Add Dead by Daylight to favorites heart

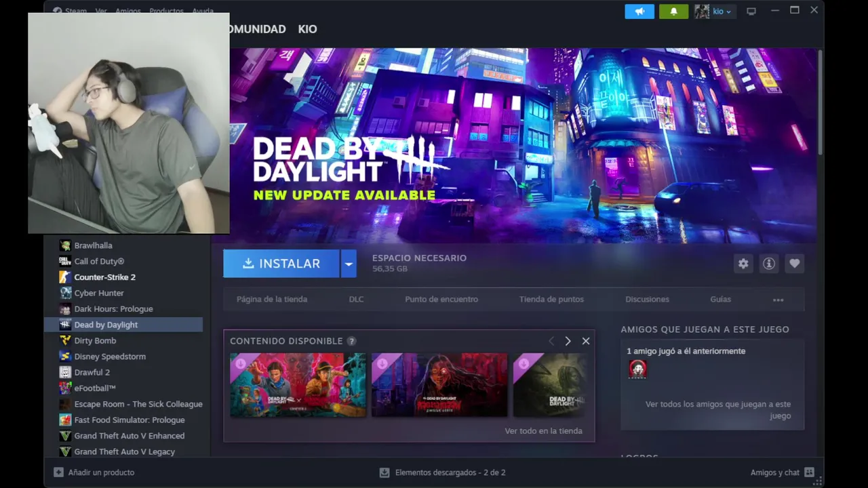[x=795, y=264]
